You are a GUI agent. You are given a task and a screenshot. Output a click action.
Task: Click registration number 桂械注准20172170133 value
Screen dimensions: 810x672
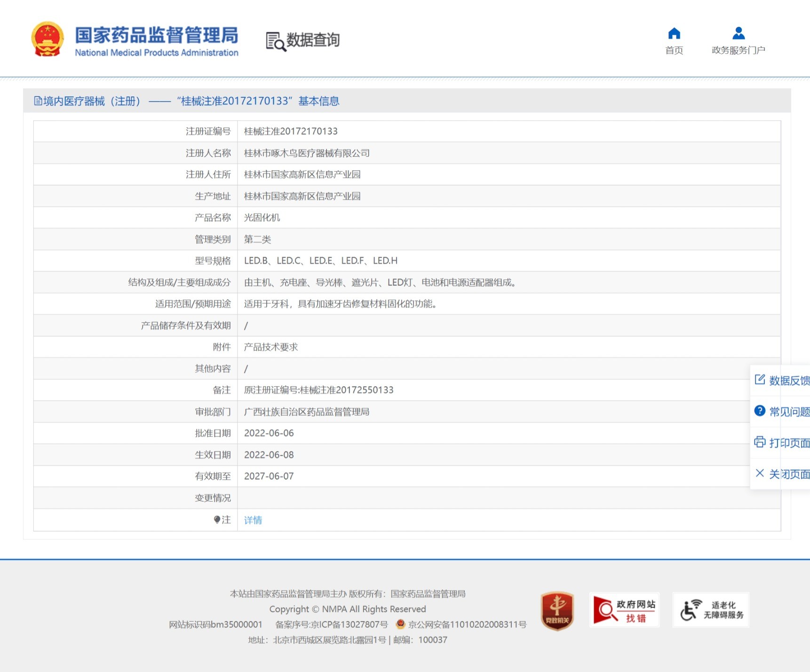click(x=291, y=131)
